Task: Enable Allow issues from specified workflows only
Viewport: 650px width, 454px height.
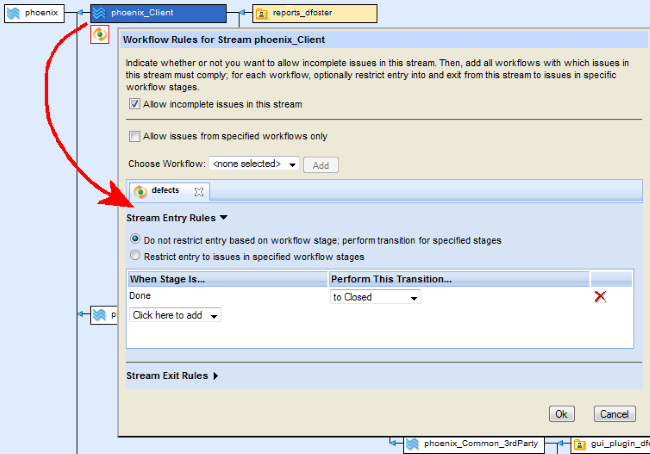Action: point(135,136)
